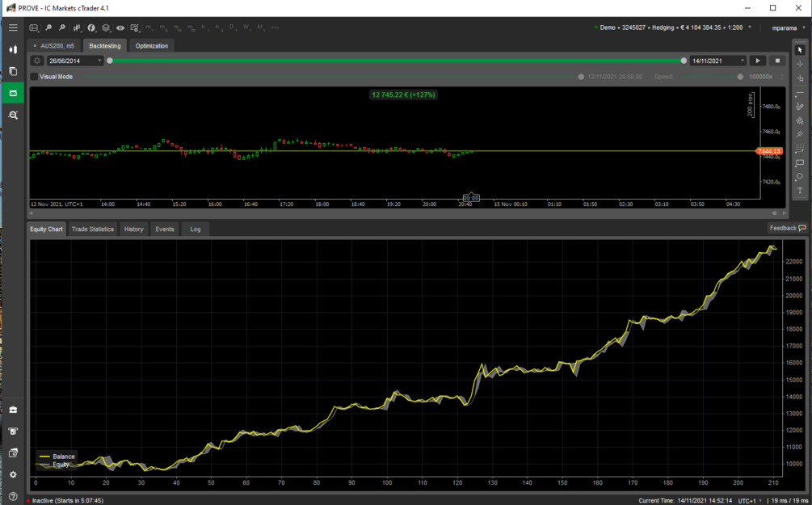Click the briefcase icon in left sidebar
This screenshot has height=505, width=812.
coord(13,410)
